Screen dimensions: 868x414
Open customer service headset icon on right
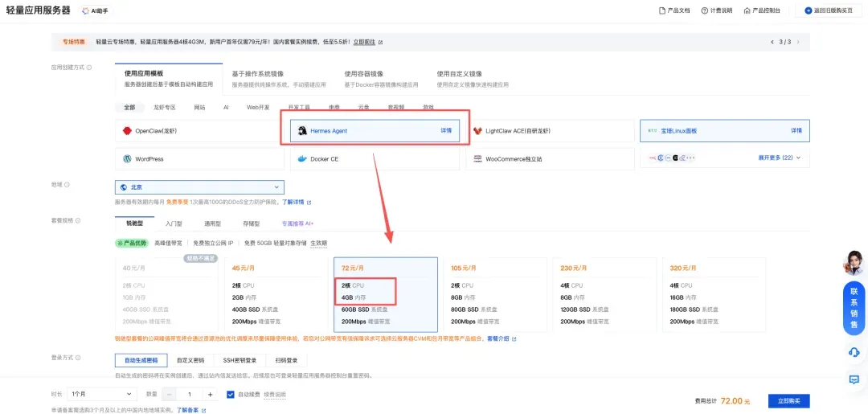[x=854, y=352]
